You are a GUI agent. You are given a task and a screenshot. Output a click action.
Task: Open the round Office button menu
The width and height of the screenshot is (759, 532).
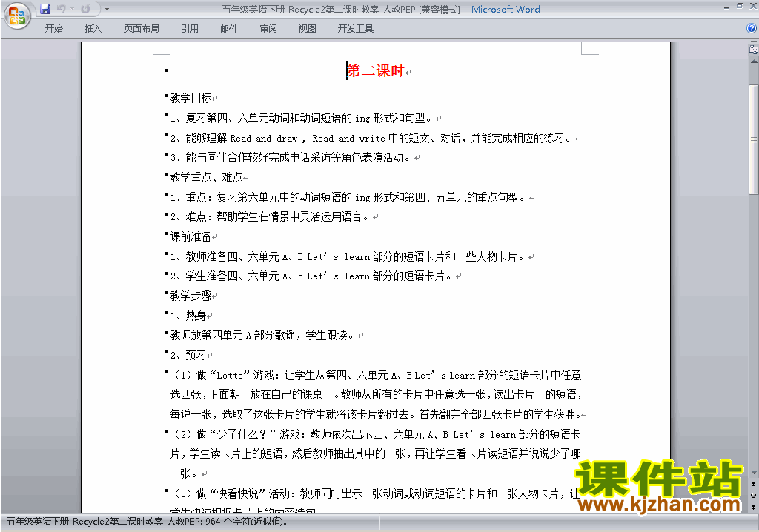click(17, 16)
